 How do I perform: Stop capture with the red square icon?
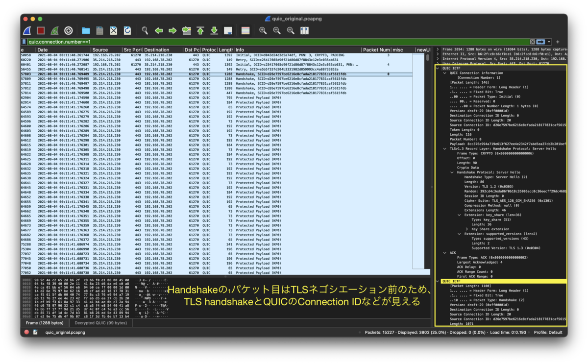click(41, 30)
